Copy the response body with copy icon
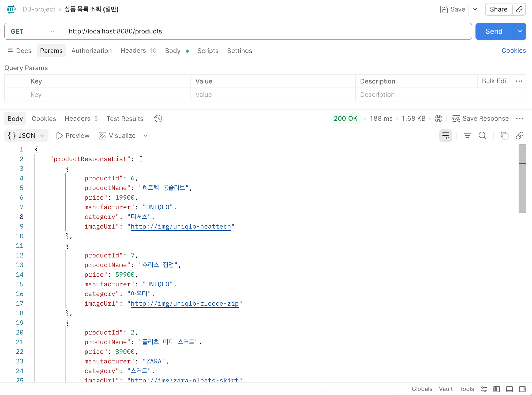This screenshot has width=532, height=395. (x=504, y=136)
